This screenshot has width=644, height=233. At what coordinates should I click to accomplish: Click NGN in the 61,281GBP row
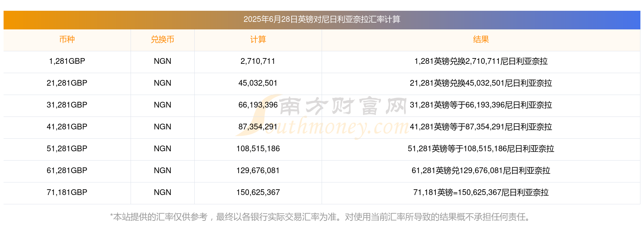162,171
